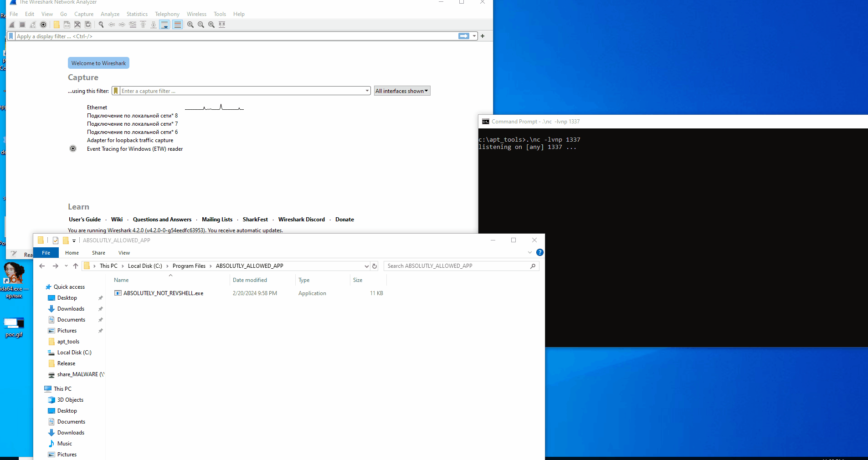Click Zoom In on the Wireshark toolbar
Image resolution: width=868 pixels, height=460 pixels.
click(x=190, y=25)
